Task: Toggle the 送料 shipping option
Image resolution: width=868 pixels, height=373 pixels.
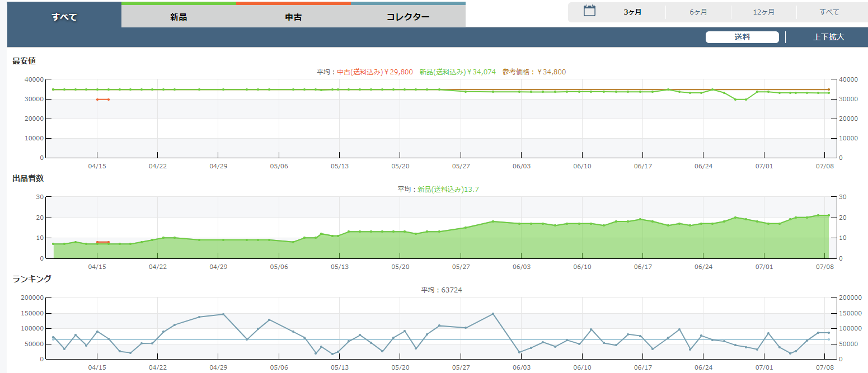Action: (x=742, y=37)
